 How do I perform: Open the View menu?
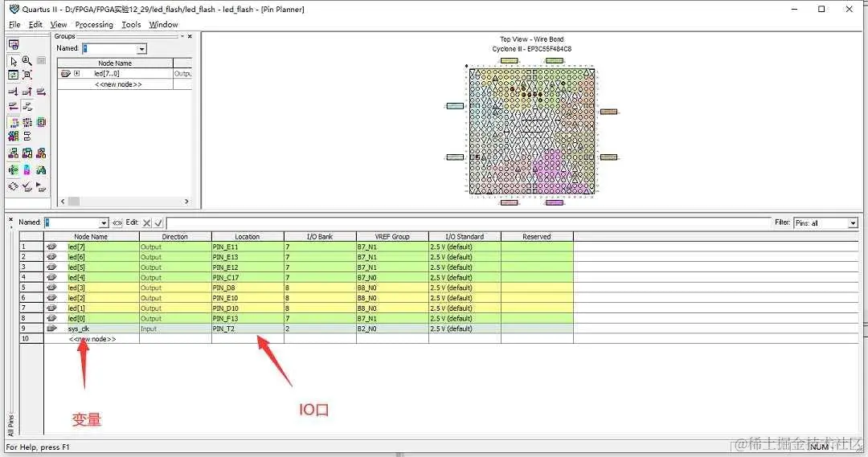pyautogui.click(x=59, y=24)
